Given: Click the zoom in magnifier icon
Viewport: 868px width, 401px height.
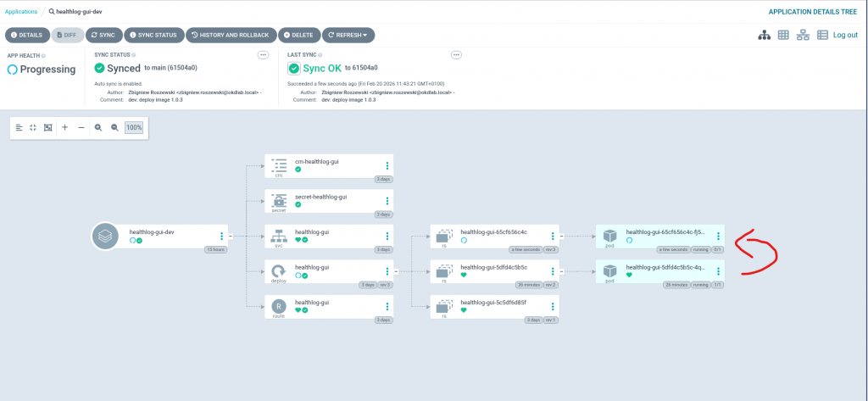Looking at the screenshot, I should (98, 127).
